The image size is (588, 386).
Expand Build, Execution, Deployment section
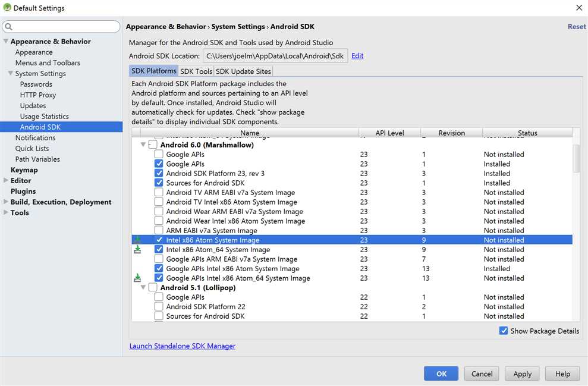pos(5,202)
